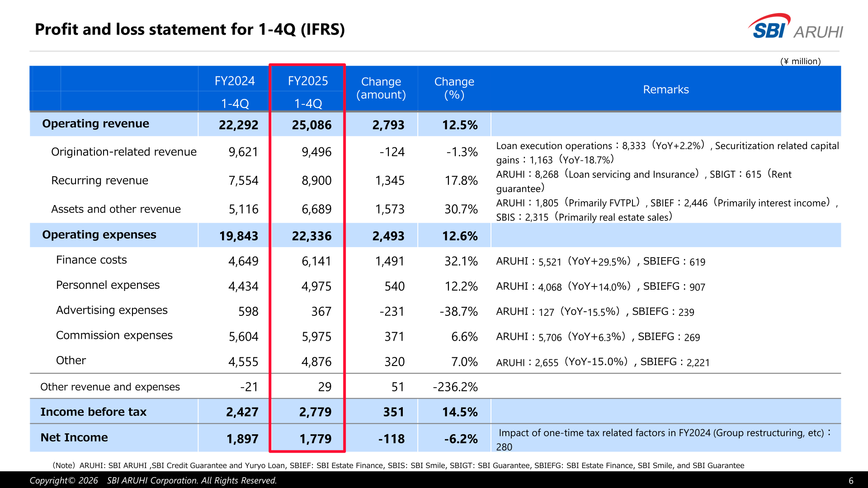Viewport: 868px width, 488px height.
Task: Click the 'Change (%)' column header
Action: click(454, 88)
